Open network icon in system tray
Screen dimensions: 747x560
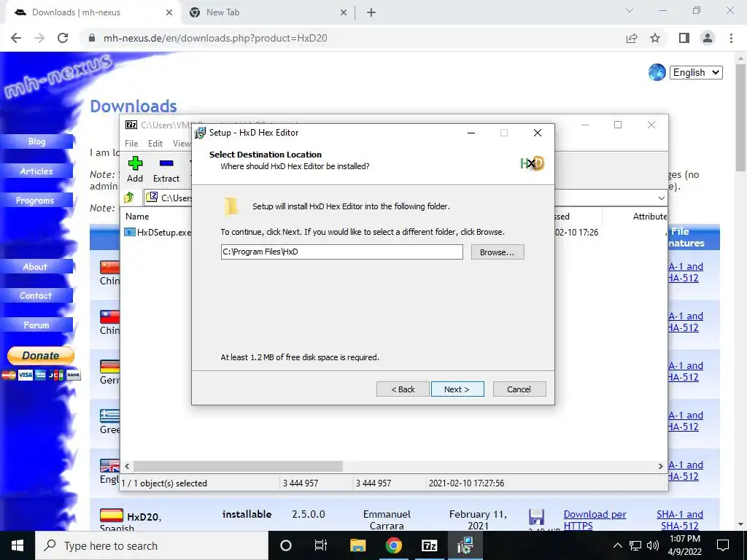tap(635, 545)
